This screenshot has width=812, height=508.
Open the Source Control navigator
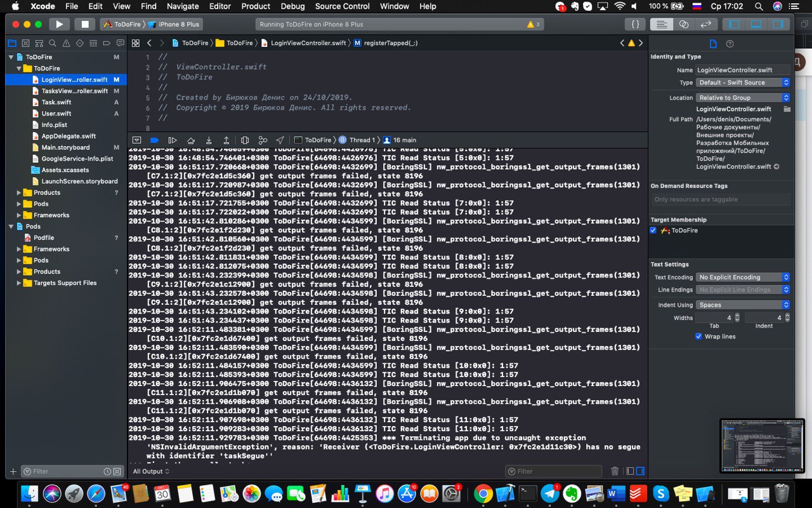(x=25, y=43)
